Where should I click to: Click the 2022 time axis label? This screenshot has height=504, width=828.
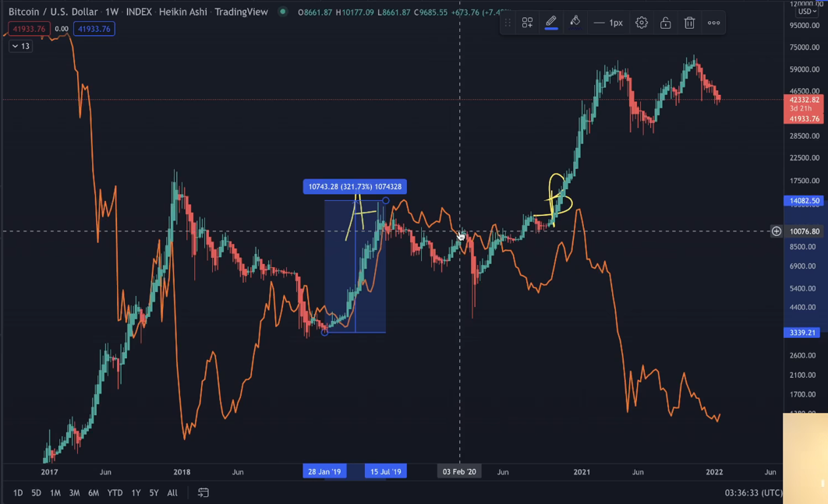714,472
